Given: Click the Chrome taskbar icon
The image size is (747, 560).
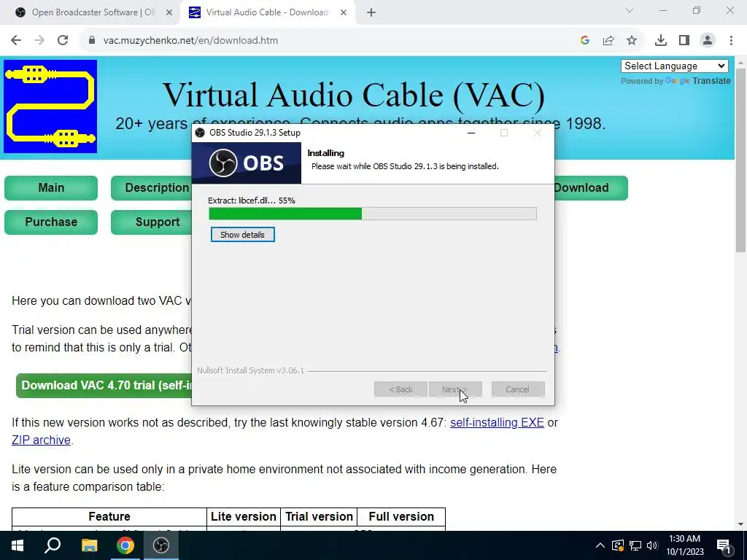Looking at the screenshot, I should [x=125, y=545].
